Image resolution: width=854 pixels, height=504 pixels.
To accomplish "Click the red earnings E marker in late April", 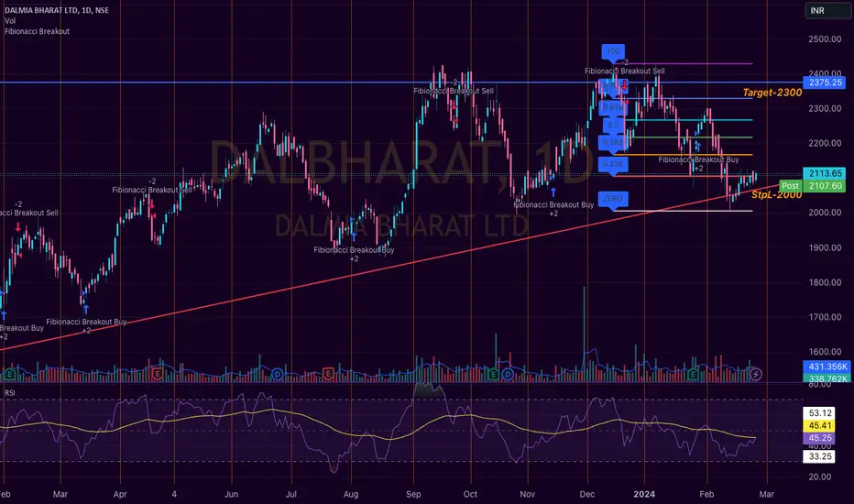I will (x=158, y=374).
